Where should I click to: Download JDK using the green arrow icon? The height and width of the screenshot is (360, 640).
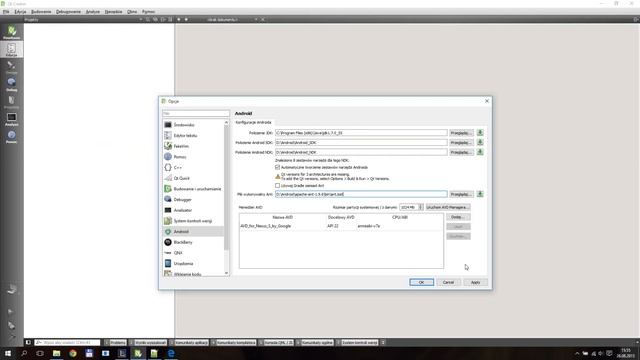click(x=480, y=133)
